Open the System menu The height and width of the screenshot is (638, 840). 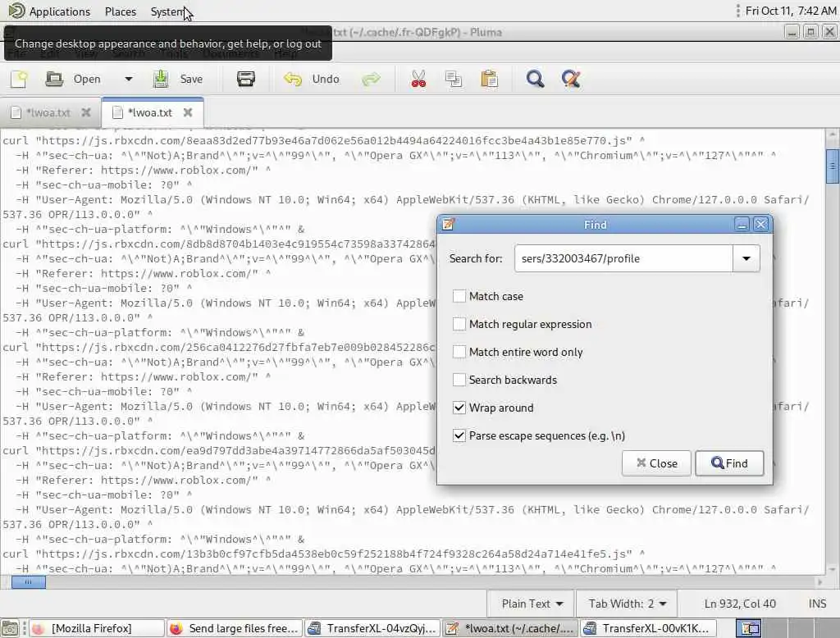click(167, 11)
